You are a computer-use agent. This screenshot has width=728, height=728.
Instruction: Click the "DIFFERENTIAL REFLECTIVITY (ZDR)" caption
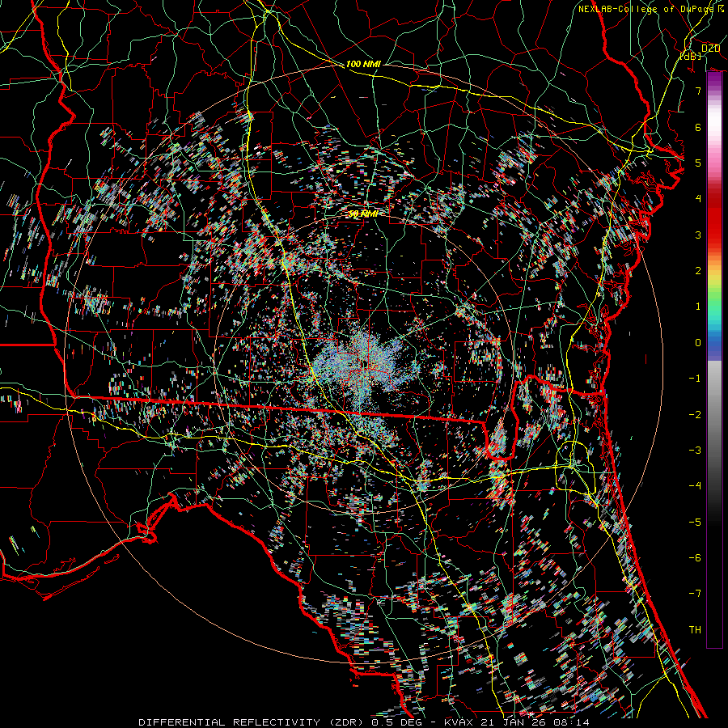tap(252, 722)
